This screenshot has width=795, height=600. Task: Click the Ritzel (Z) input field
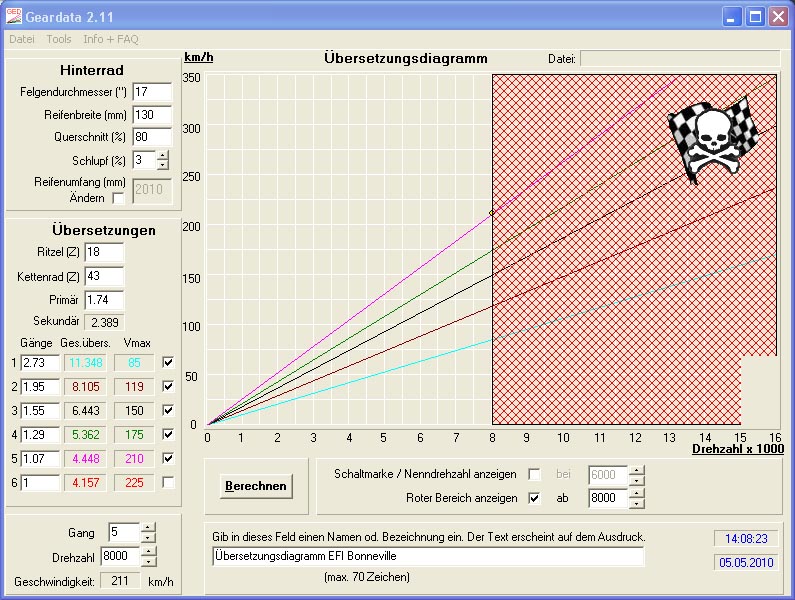point(104,252)
